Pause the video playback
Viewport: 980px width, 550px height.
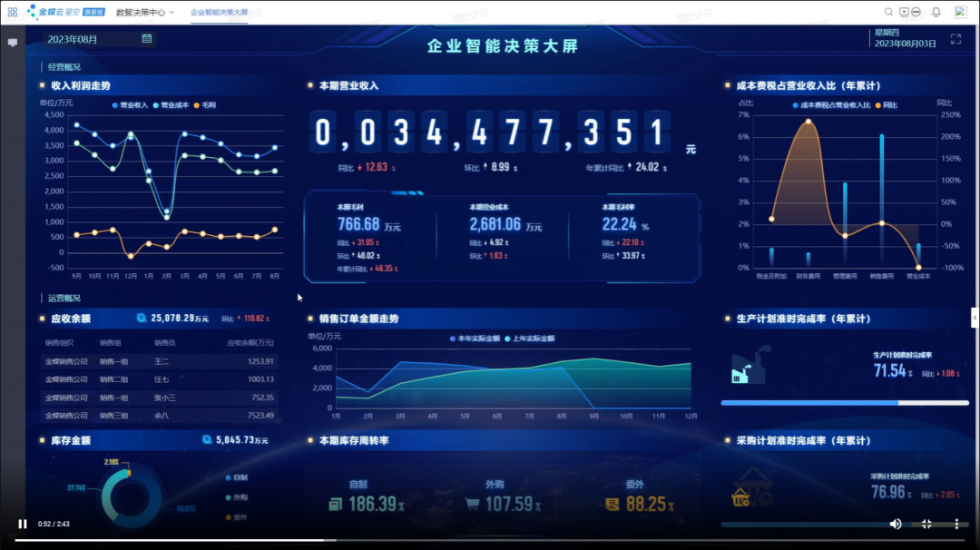(x=23, y=524)
